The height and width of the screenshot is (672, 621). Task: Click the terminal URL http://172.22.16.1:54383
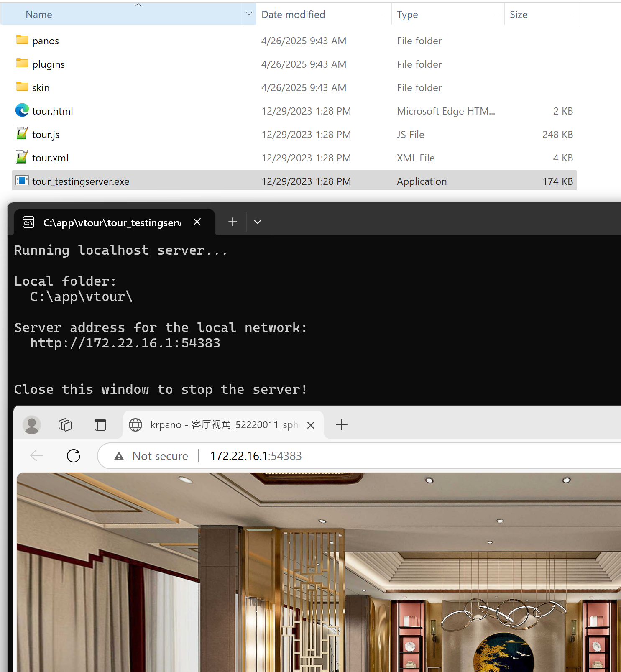pyautogui.click(x=125, y=343)
